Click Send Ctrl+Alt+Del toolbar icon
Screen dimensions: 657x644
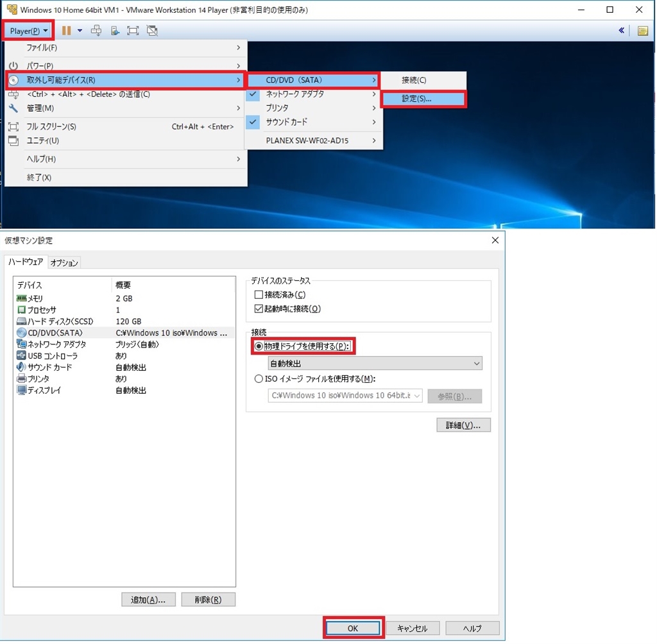pyautogui.click(x=96, y=31)
